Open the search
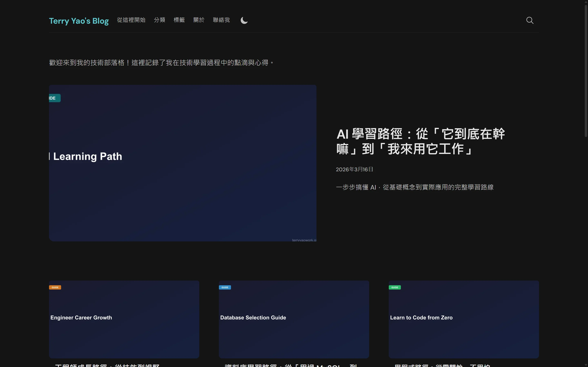Screen dimensions: 588x367 point(530,20)
